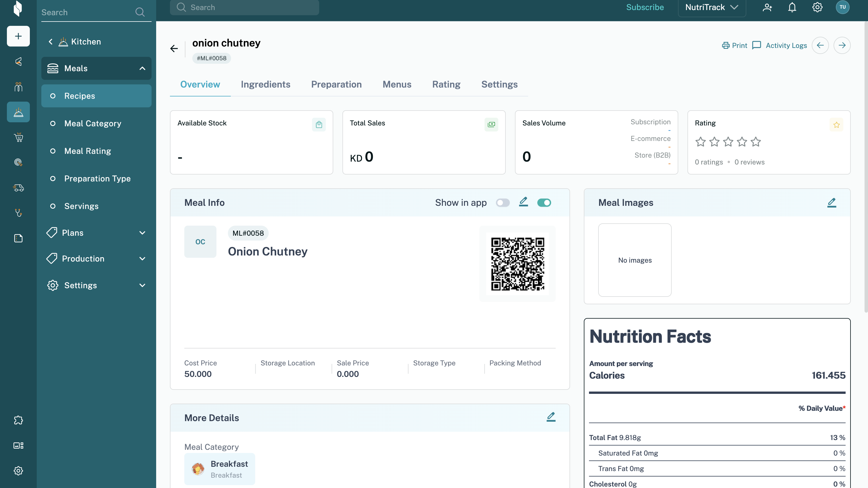Click the fifth rating star
The width and height of the screenshot is (868, 488).
tap(756, 142)
